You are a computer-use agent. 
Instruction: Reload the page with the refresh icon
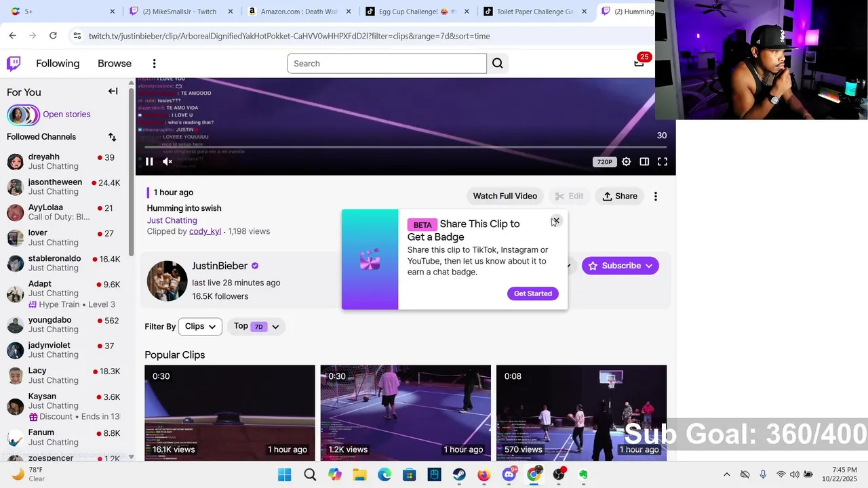[53, 35]
